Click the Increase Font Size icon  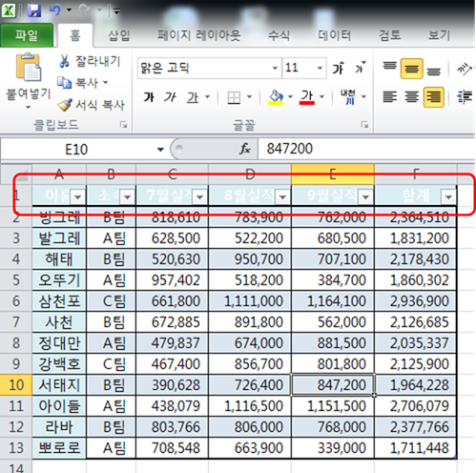click(339, 68)
